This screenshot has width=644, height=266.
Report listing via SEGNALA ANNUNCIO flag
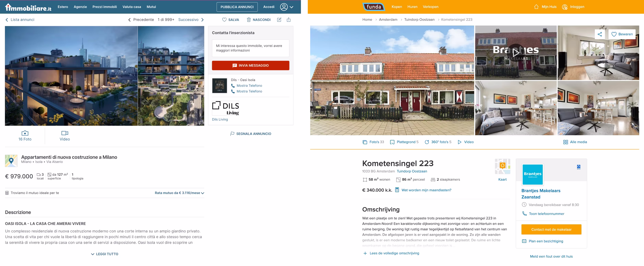(x=251, y=134)
